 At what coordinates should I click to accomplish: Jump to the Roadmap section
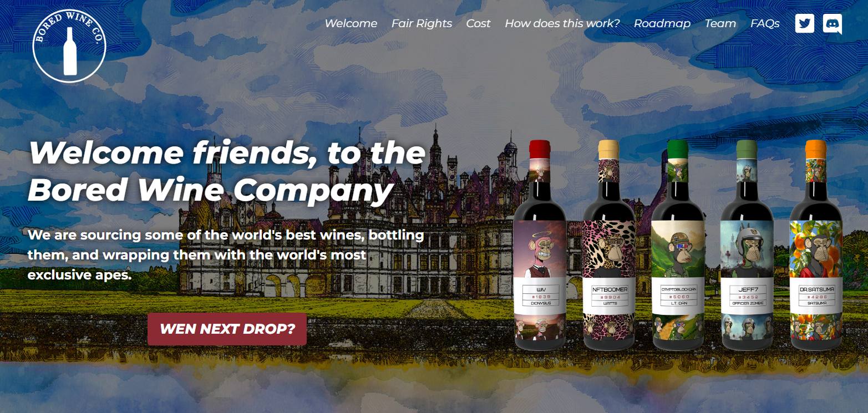pos(662,23)
